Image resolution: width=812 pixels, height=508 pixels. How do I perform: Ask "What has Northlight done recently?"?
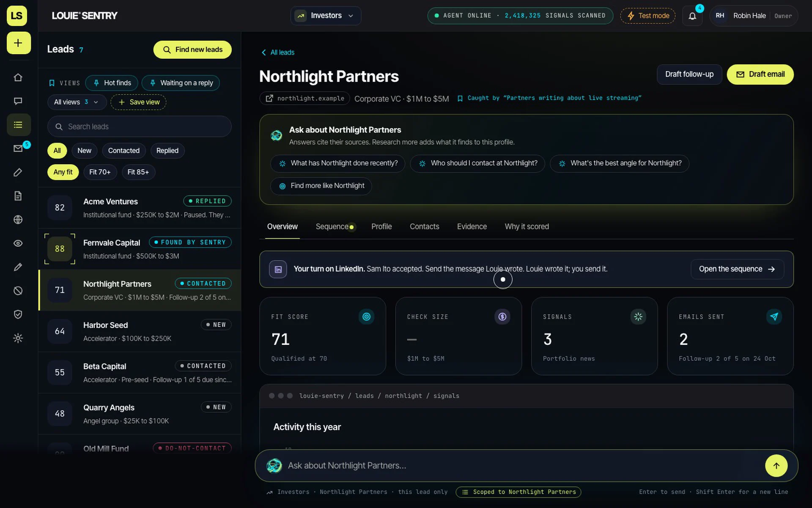coord(337,163)
